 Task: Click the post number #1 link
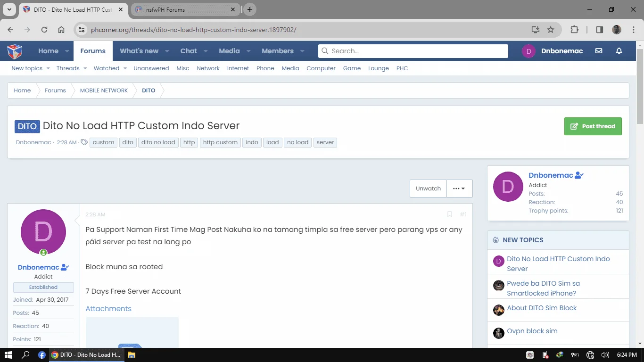(463, 214)
